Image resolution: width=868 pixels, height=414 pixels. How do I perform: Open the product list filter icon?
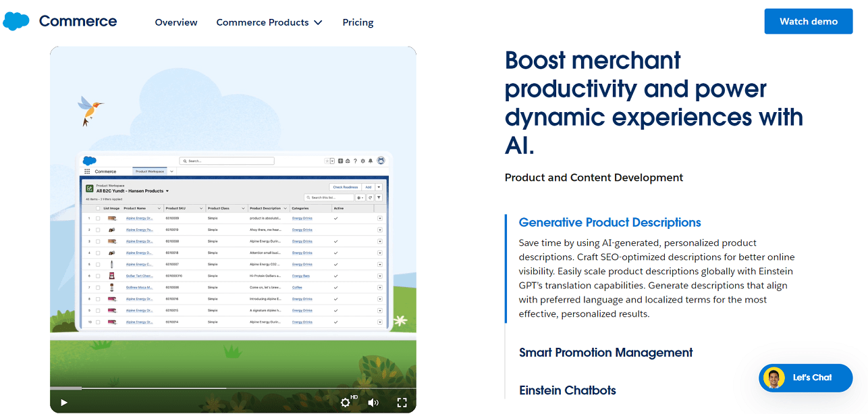tap(379, 197)
